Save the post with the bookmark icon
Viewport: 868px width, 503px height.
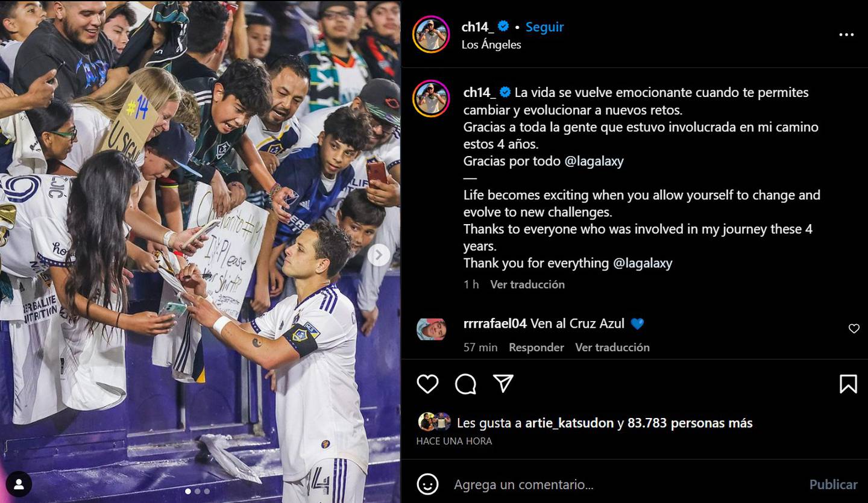[x=848, y=384]
